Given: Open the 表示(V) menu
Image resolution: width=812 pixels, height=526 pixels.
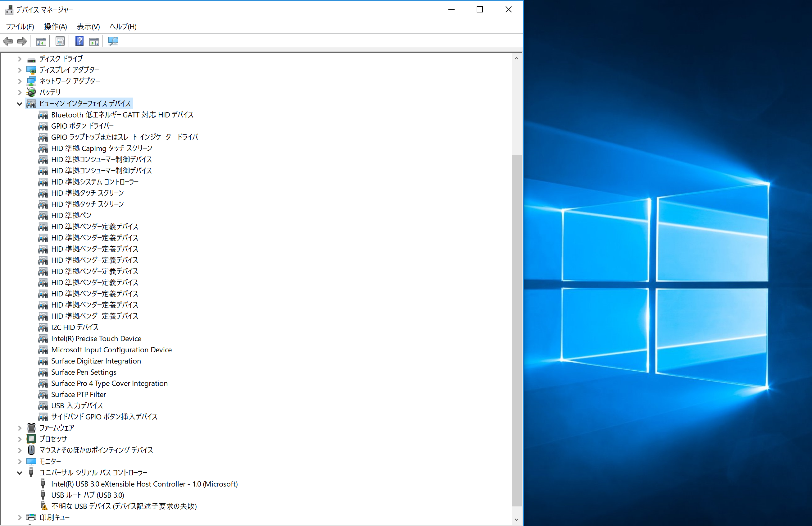Looking at the screenshot, I should click(88, 27).
